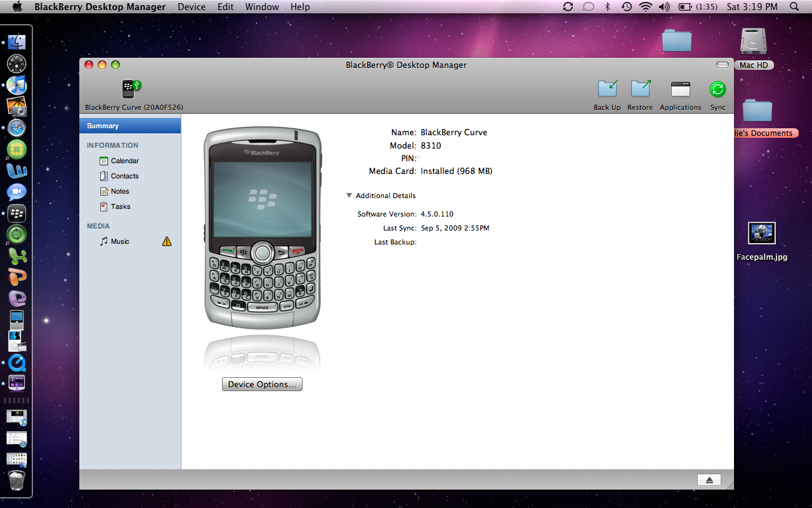Click the Back Up toolbar icon
This screenshot has width=812, height=508.
click(607, 89)
